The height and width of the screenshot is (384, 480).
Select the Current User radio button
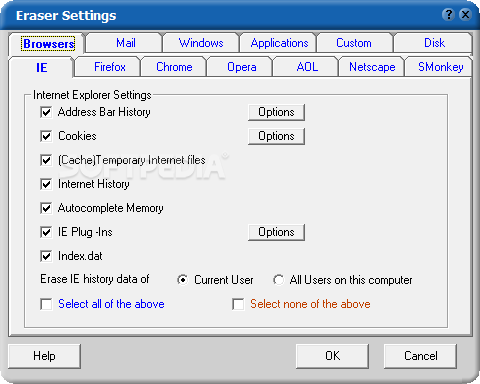[x=183, y=280]
